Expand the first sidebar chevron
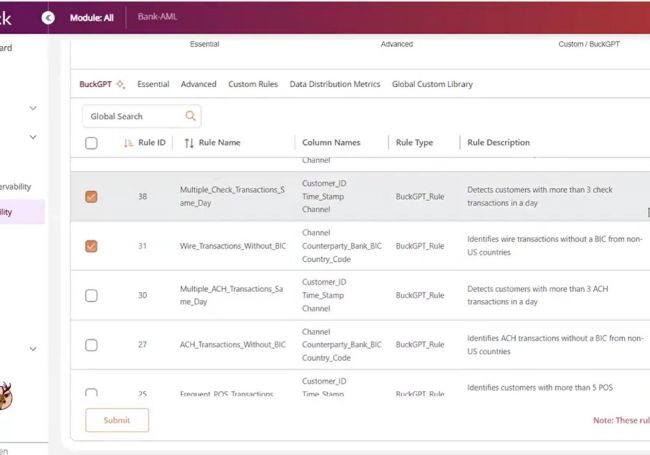The image size is (650, 455). (33, 108)
